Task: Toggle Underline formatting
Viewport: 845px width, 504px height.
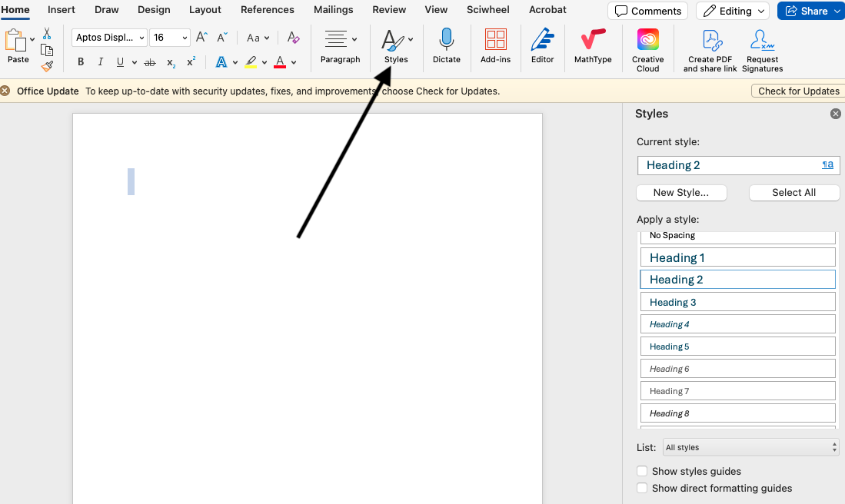Action: (x=120, y=62)
